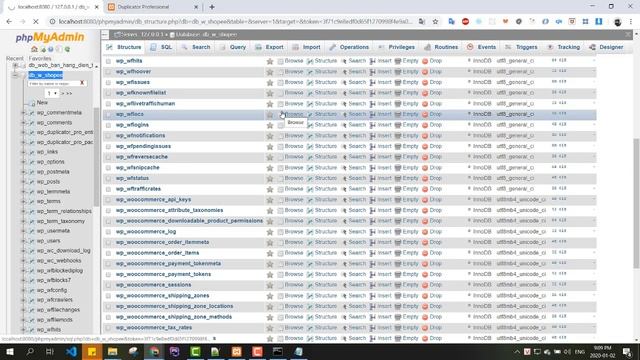Open Visual Studio Code from taskbar
Viewport: 640px width, 360px height.
point(71,351)
